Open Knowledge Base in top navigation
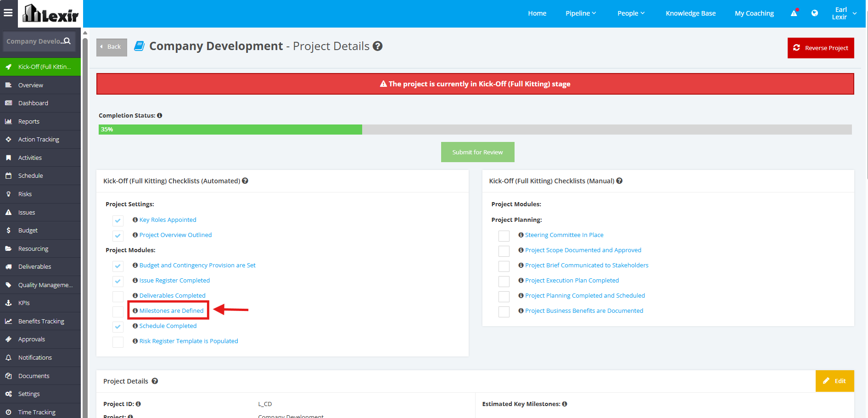Viewport: 868px width, 418px height. [690, 13]
